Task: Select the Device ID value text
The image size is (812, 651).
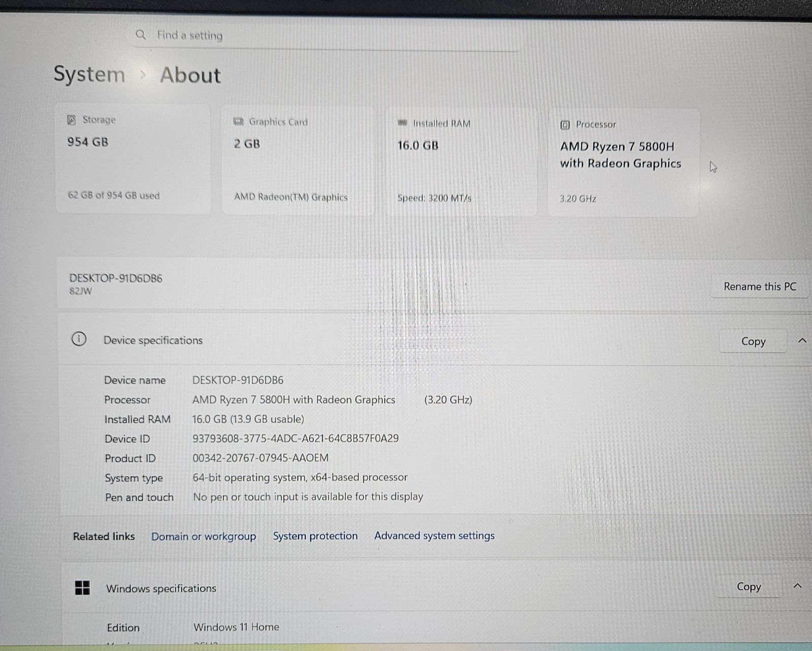Action: click(295, 438)
